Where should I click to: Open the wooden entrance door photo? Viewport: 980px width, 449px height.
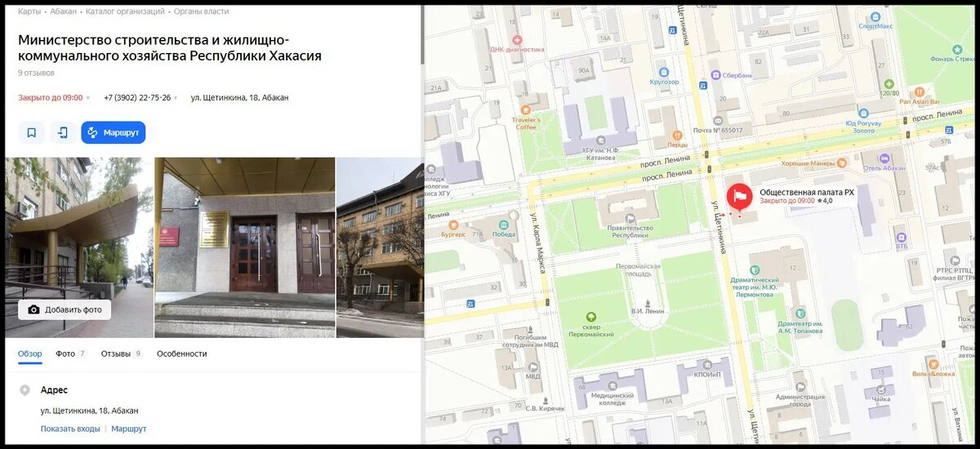(245, 247)
